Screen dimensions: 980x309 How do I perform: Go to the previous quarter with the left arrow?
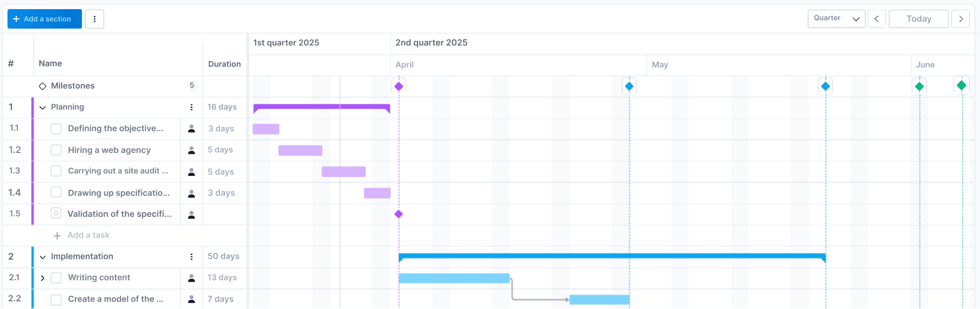(876, 19)
